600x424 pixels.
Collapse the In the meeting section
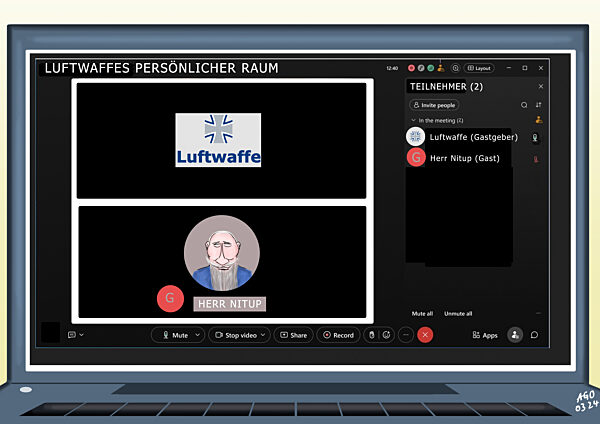413,120
